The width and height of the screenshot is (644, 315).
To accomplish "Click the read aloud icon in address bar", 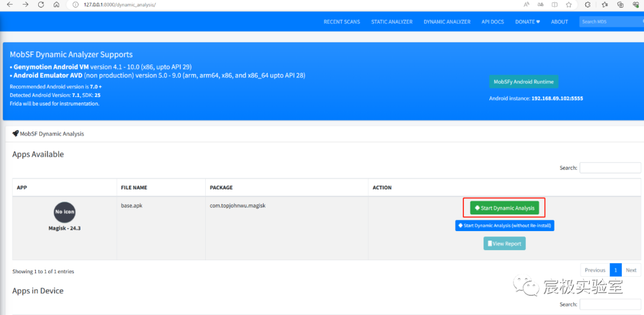I will (527, 5).
